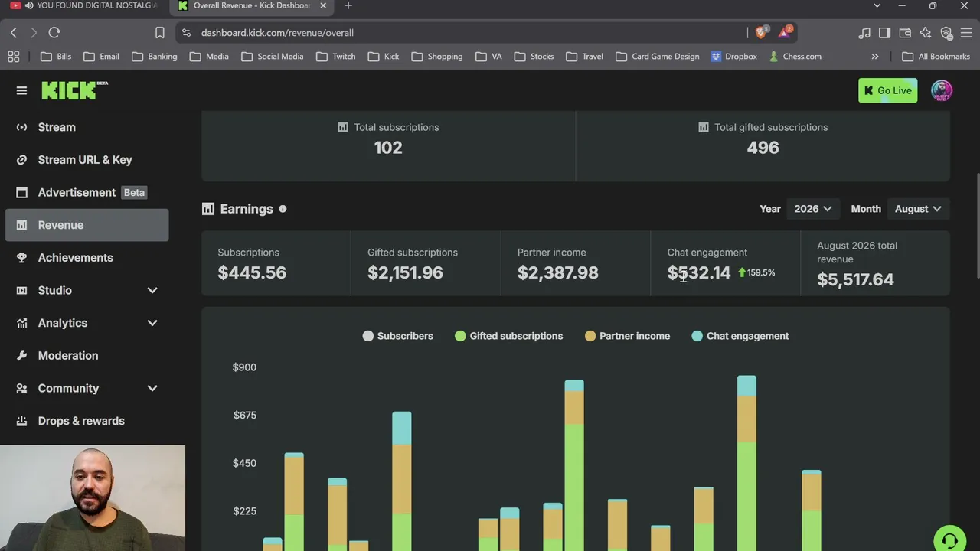
Task: Open All Bookmarks folder
Action: 936,56
